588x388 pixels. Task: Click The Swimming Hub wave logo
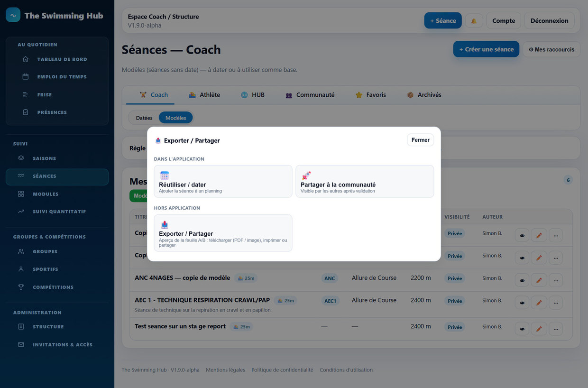tap(13, 15)
